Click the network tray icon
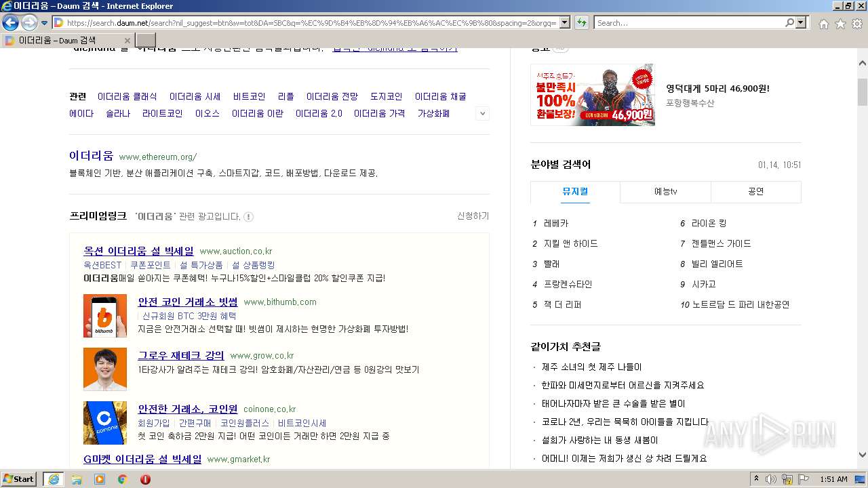868x488 pixels. 787,479
